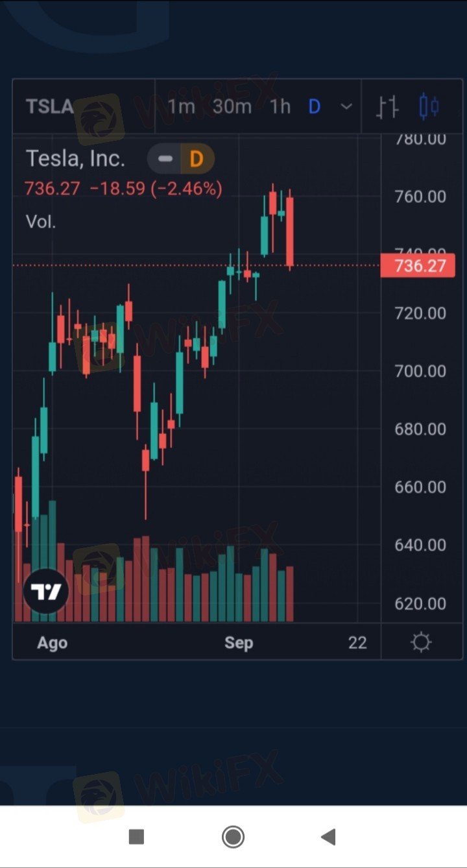Tap the Android recent apps square
This screenshot has height=868, width=467.
click(136, 837)
